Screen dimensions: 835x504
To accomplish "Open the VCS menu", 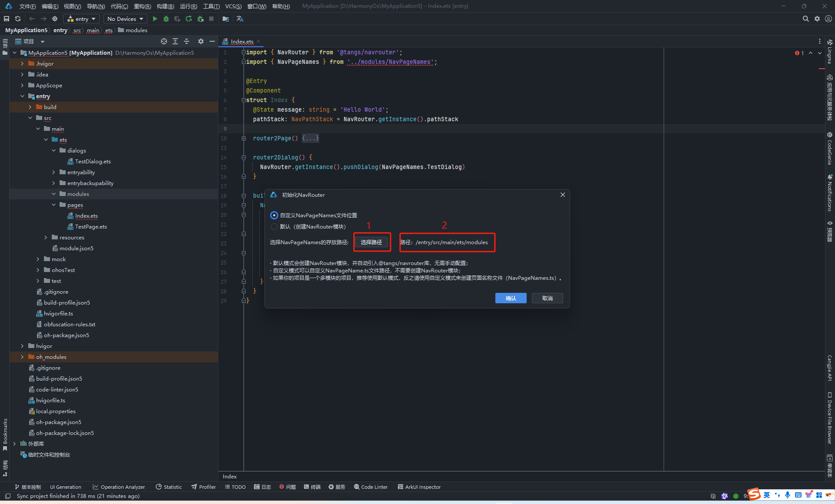I will 233,6.
